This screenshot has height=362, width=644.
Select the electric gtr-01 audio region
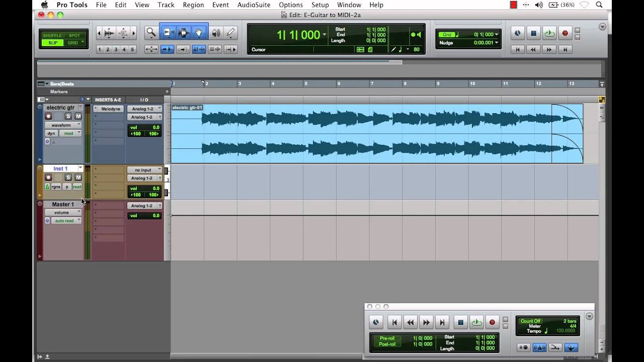point(377,133)
